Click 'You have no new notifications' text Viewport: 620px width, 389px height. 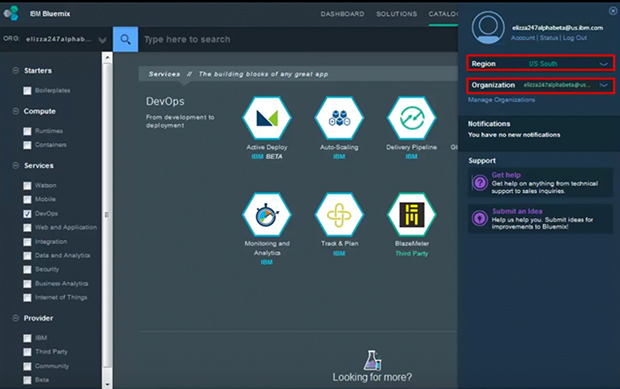click(x=514, y=135)
